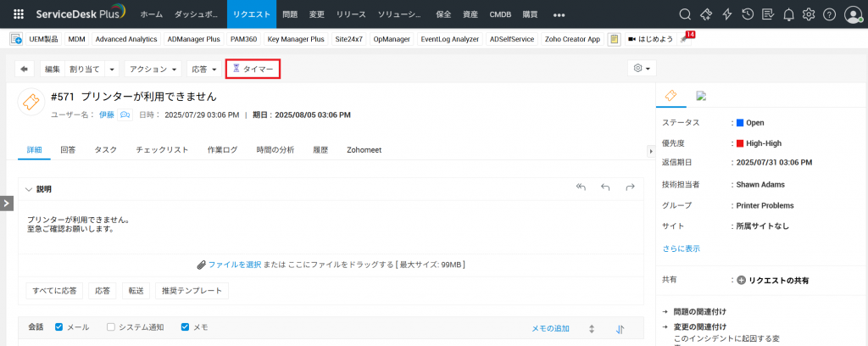868x346 pixels.
Task: Start the タイマー button
Action: pos(253,69)
